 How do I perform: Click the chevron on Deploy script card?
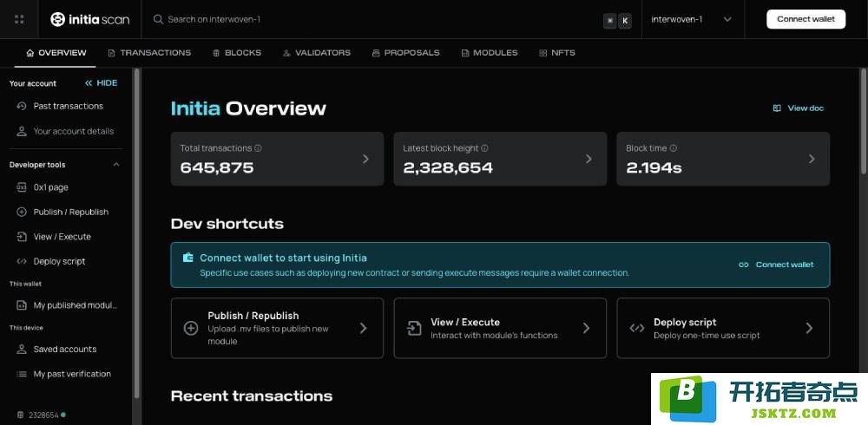coord(809,328)
